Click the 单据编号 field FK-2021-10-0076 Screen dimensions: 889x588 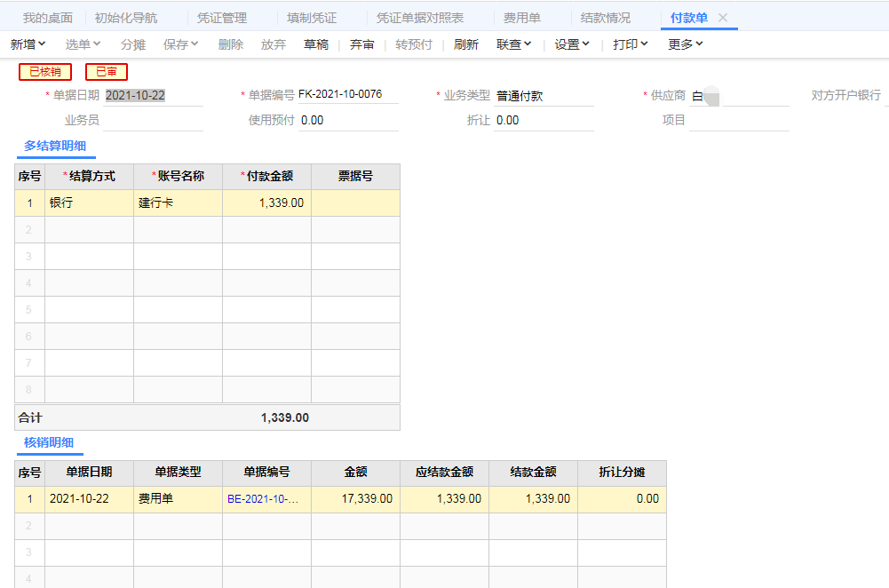[348, 94]
